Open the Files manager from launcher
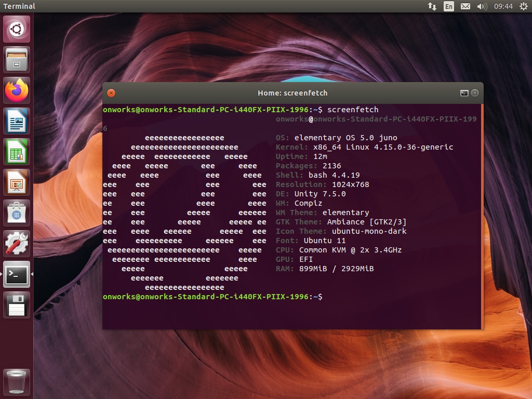The width and height of the screenshot is (532, 399). click(17, 60)
